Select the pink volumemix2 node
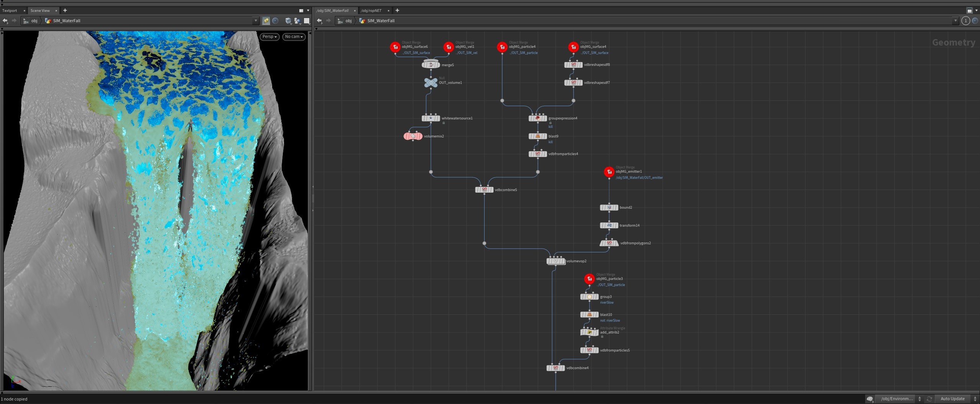 coord(413,136)
